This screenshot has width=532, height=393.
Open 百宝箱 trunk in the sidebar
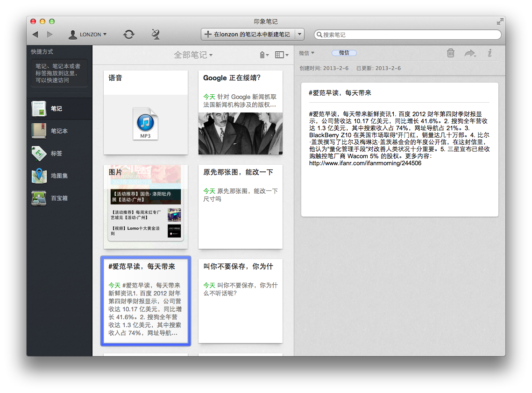(59, 198)
